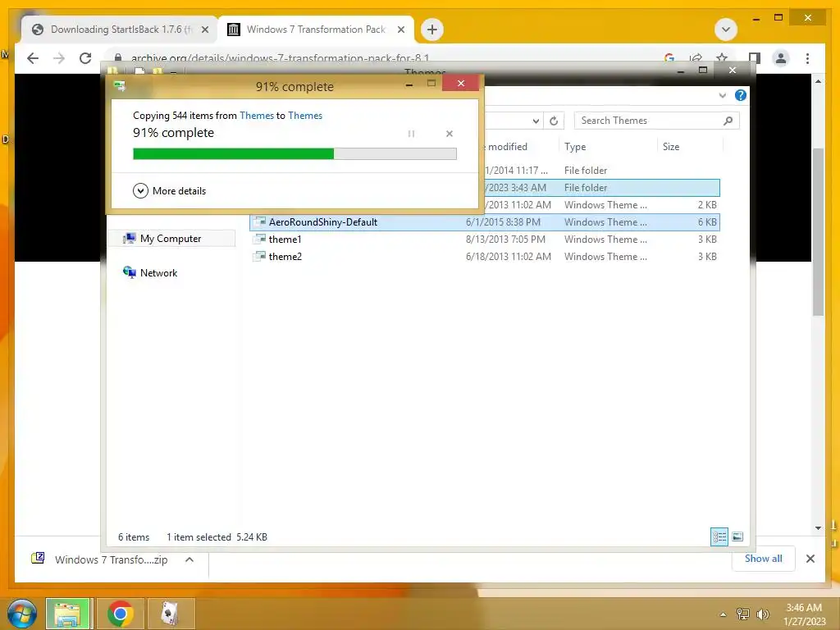Click the theme2 file icon

coord(260,256)
